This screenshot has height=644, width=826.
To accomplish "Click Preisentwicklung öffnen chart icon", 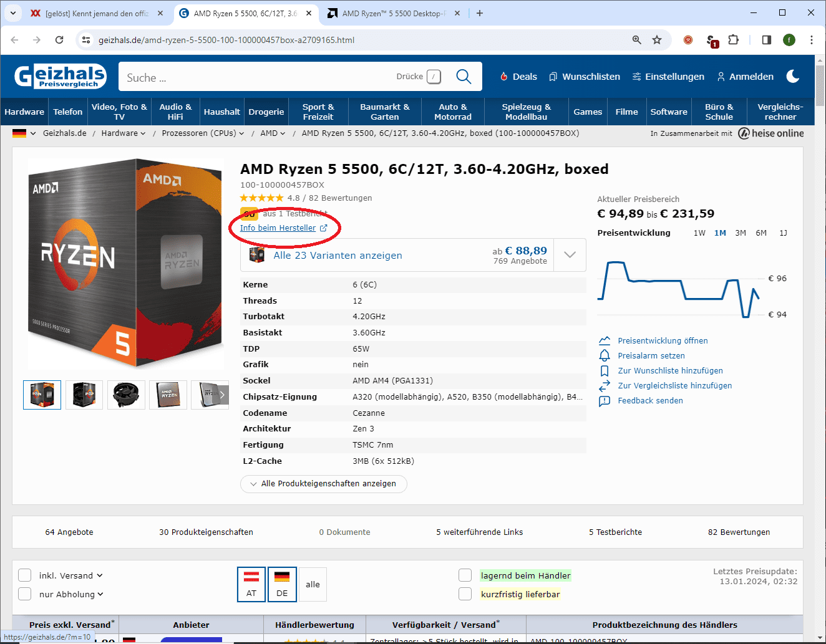I will [605, 340].
